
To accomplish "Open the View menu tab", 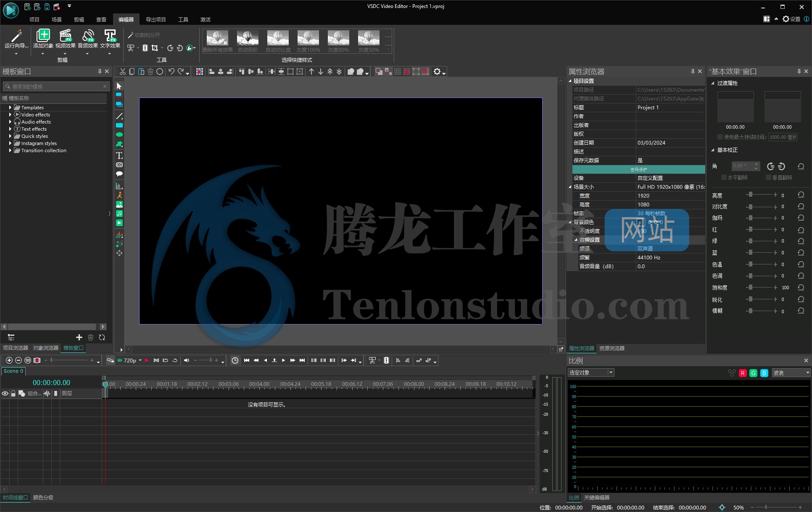I will point(101,19).
